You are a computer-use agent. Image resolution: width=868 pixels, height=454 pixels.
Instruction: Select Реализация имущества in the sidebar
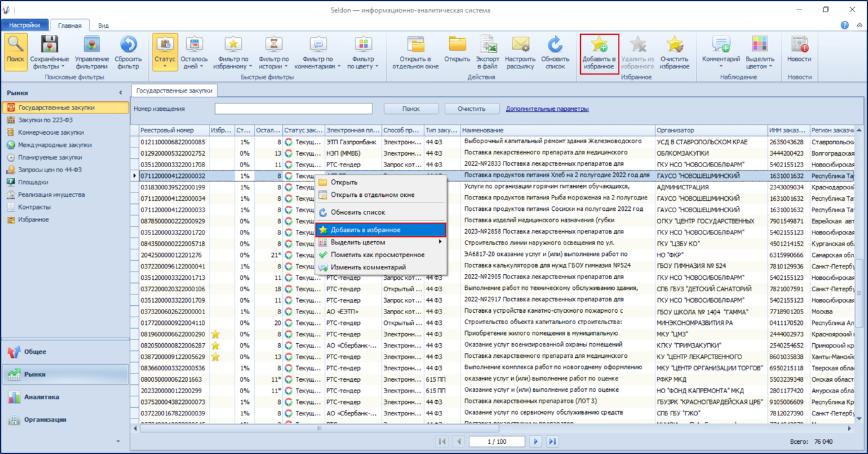tap(65, 194)
